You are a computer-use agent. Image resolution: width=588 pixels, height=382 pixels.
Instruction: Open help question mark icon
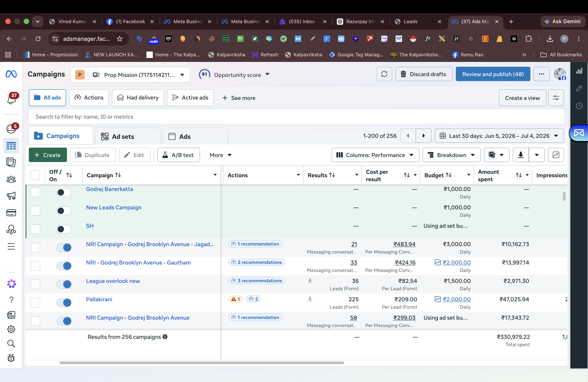tap(11, 299)
